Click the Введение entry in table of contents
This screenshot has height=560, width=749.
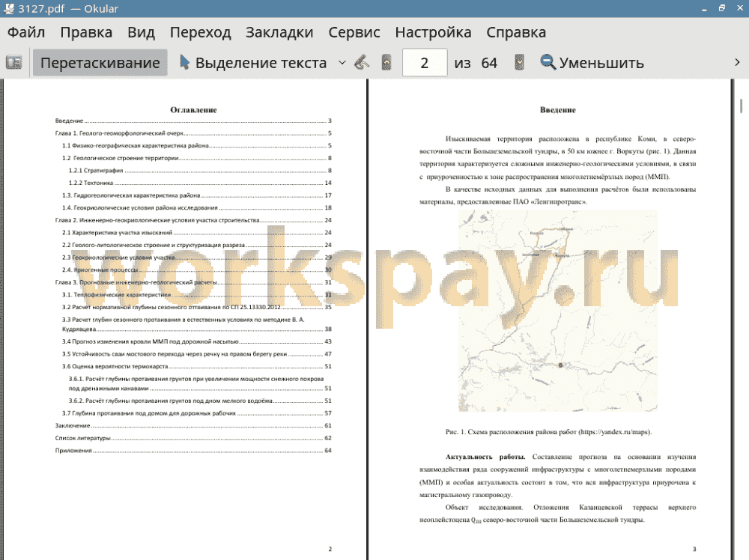193,121
